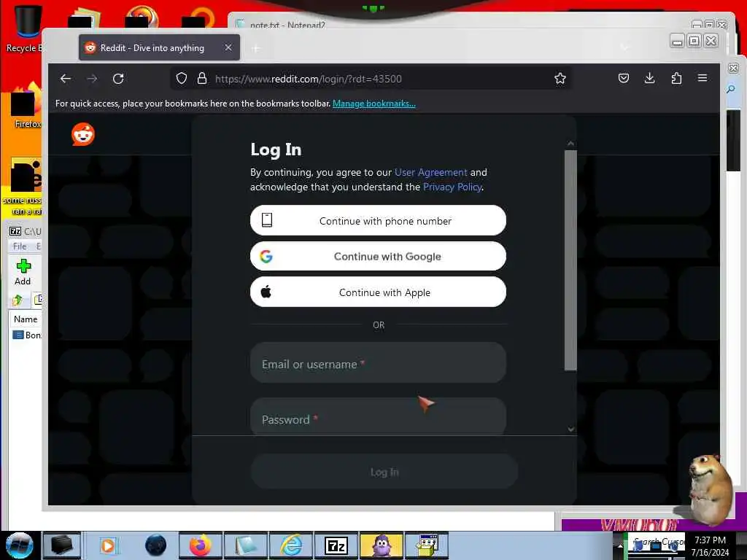Click the Add button in 7-Zip window
The width and height of the screenshot is (747, 560).
click(x=23, y=273)
